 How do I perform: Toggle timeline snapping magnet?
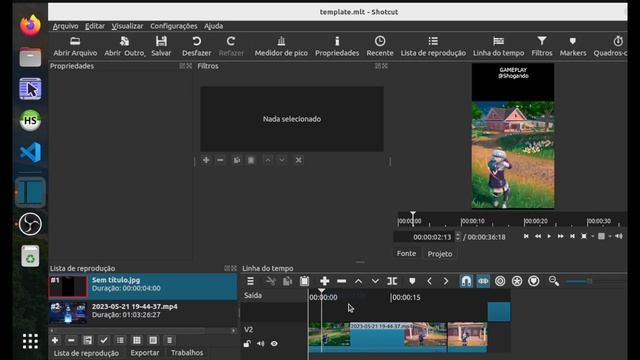466,281
